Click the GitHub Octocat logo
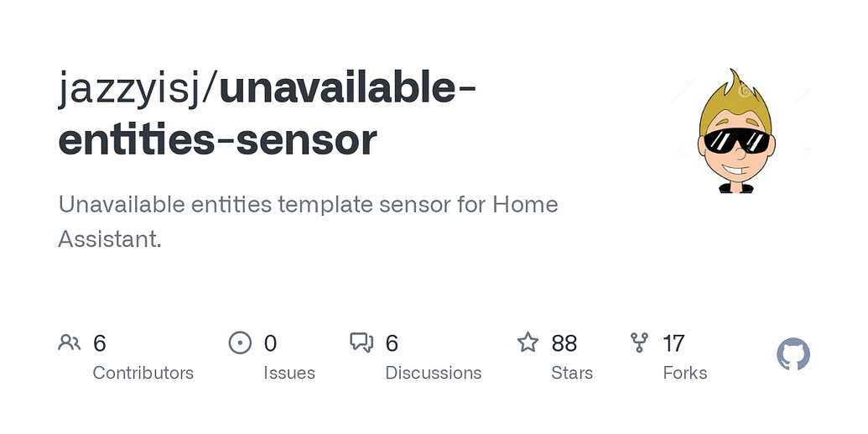This screenshot has height=434, width=868. [x=793, y=354]
